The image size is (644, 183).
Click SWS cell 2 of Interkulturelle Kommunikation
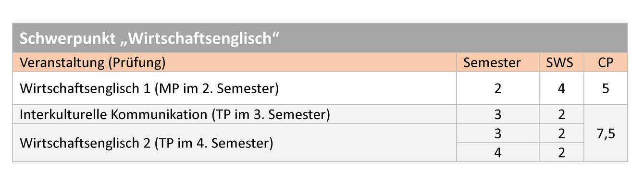pyautogui.click(x=561, y=115)
